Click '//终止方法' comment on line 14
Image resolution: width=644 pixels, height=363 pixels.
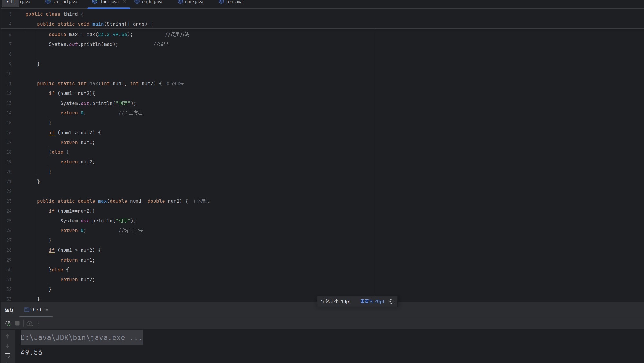click(130, 113)
